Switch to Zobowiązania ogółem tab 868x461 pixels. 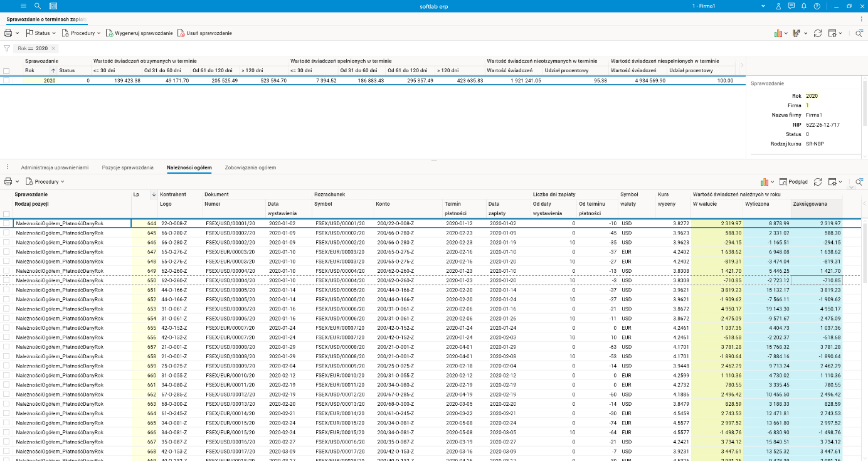coord(250,167)
